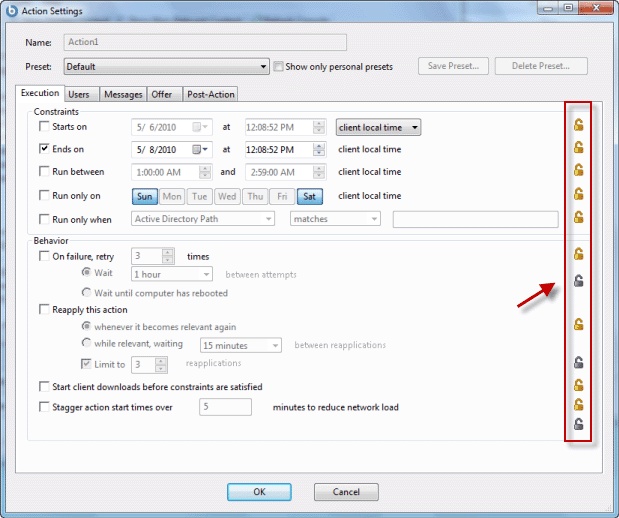Uncheck the Ends on checkbox

pyautogui.click(x=44, y=149)
